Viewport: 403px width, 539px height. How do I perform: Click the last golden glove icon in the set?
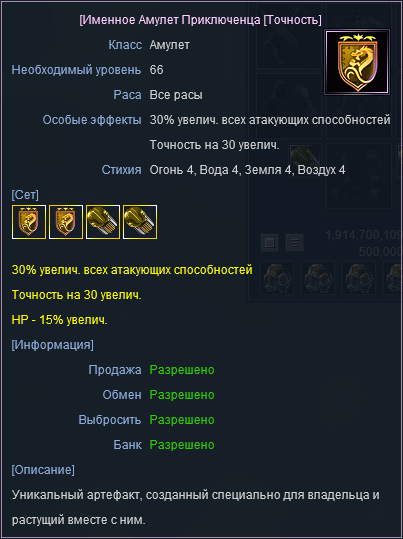pyautogui.click(x=140, y=222)
